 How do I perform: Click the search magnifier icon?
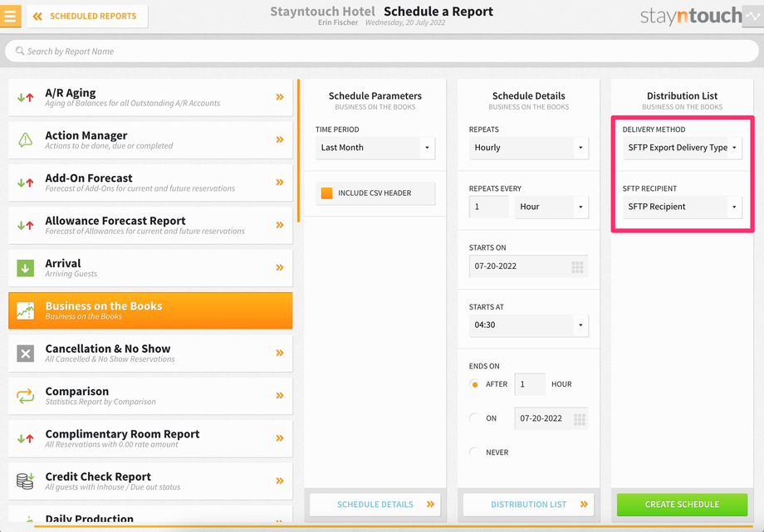coord(19,51)
